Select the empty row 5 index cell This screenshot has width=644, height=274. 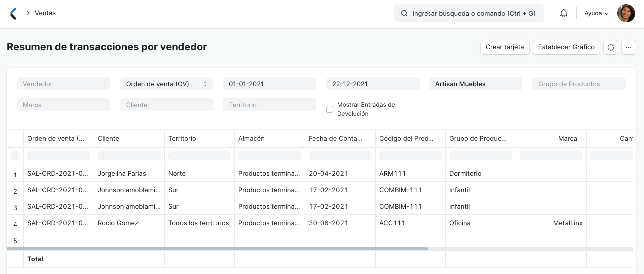click(x=15, y=240)
